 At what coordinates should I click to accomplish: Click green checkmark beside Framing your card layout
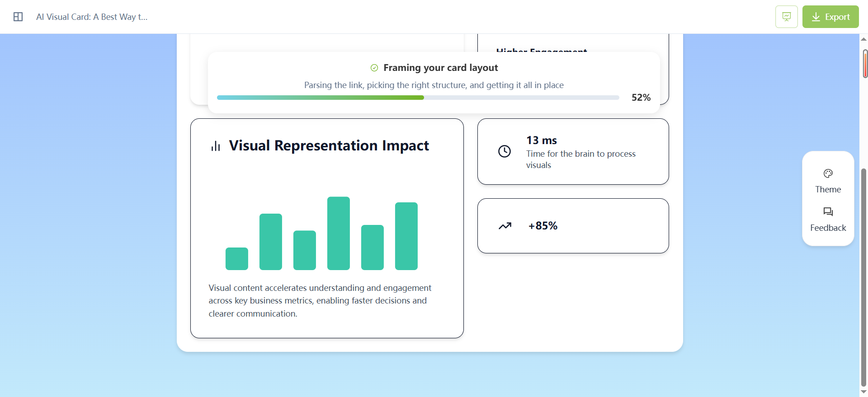pos(374,68)
